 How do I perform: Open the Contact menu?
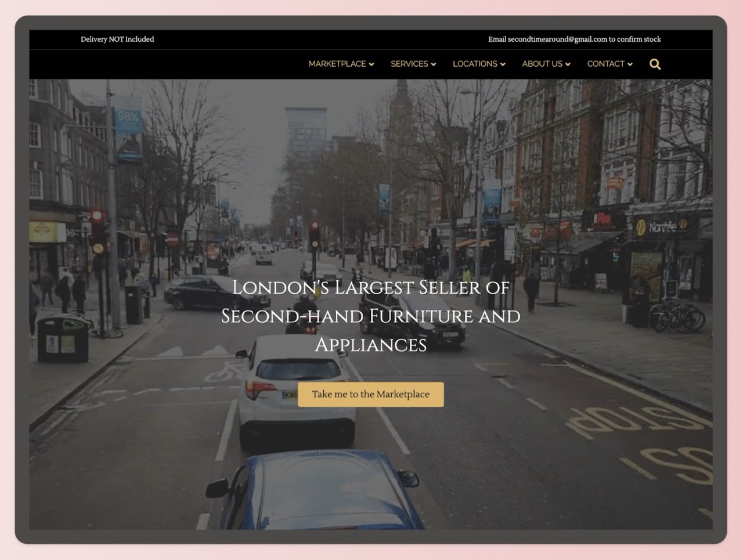click(x=610, y=64)
